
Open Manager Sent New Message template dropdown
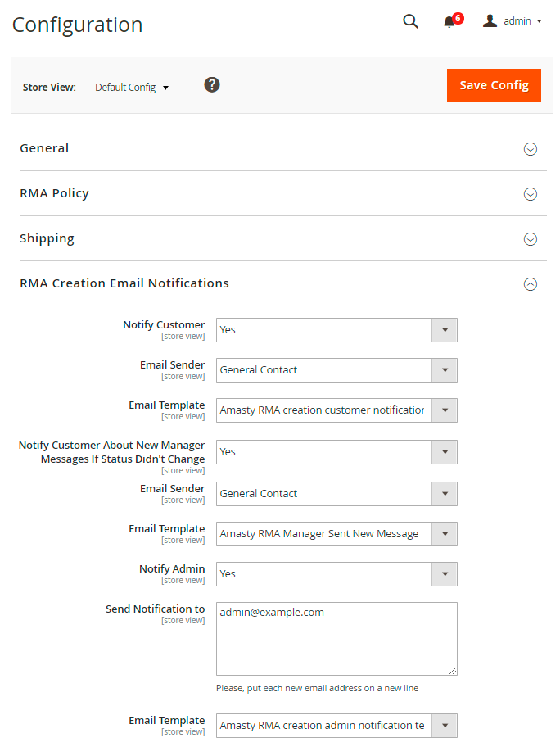click(x=336, y=534)
